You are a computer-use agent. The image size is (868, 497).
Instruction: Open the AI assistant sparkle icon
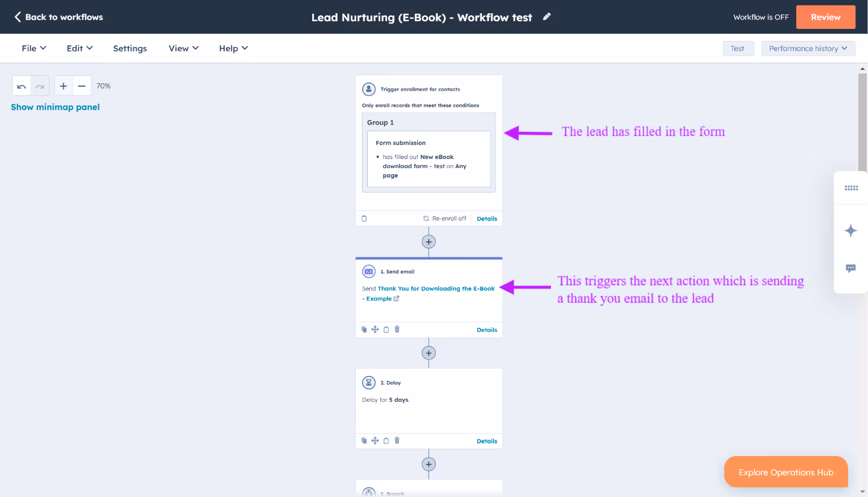coord(851,230)
